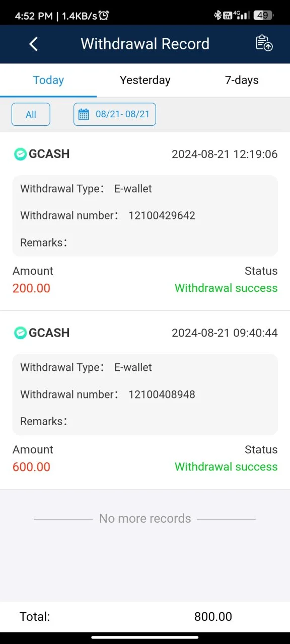
Task: Select withdrawal number 12100429642
Action: pos(162,216)
